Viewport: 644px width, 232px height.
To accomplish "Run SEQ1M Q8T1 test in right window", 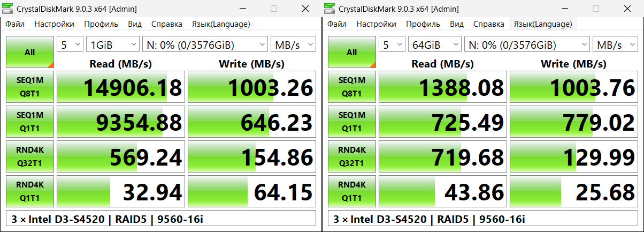I will pos(352,87).
